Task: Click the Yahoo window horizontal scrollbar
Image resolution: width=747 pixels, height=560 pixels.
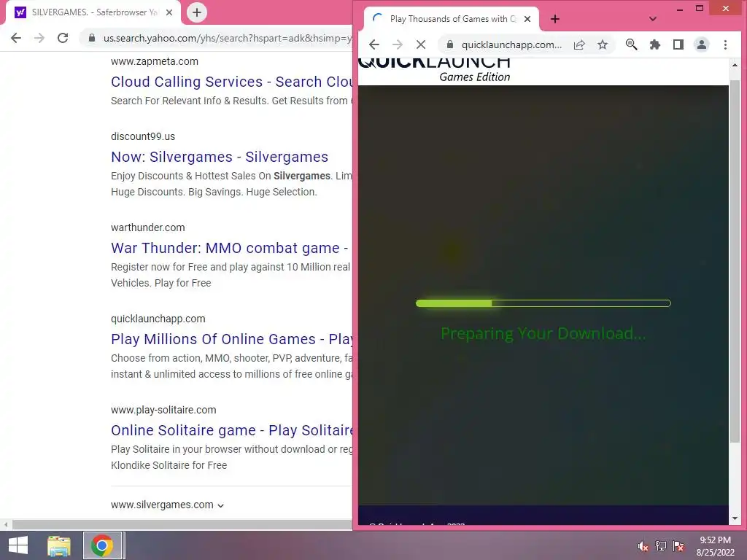Action: 182,525
